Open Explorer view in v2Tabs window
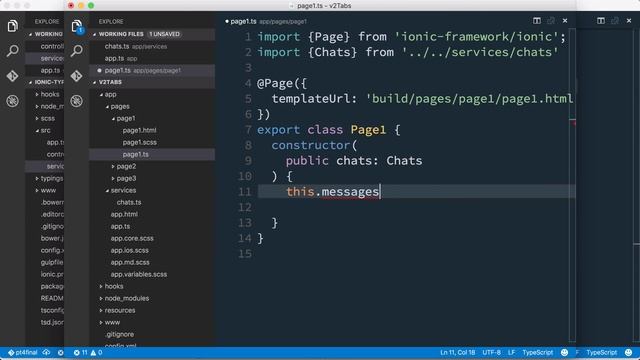640x360 pixels. 76,26
